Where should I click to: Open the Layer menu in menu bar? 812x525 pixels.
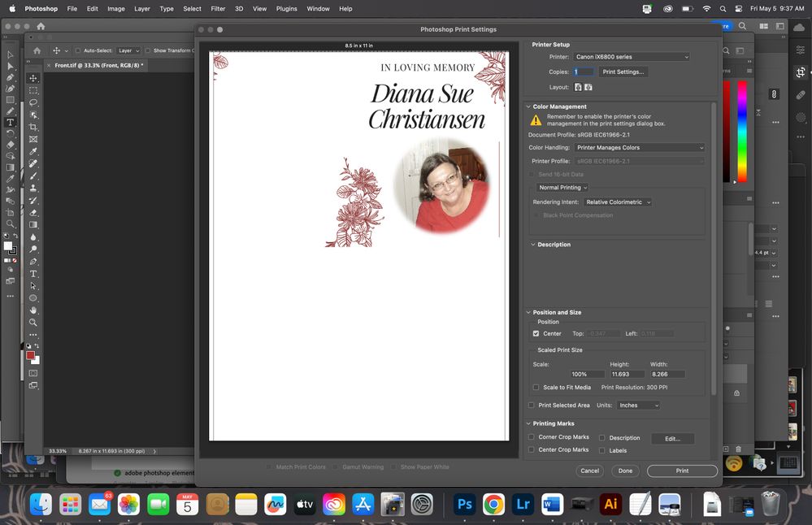[x=141, y=8]
